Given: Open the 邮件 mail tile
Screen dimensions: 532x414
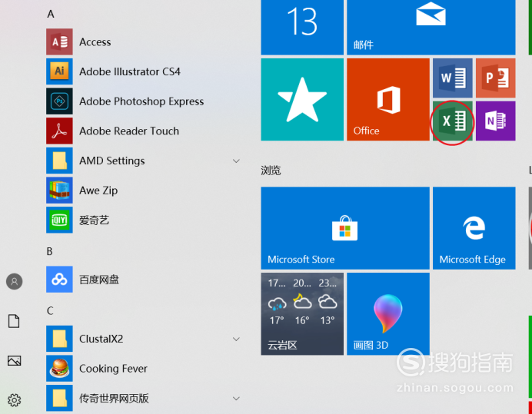Looking at the screenshot, I should [431, 27].
